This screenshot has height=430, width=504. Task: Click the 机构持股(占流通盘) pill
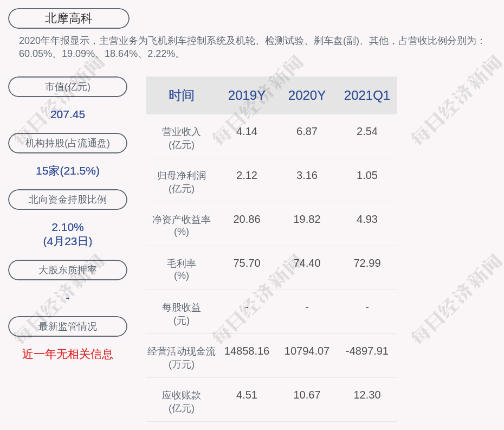click(x=68, y=143)
